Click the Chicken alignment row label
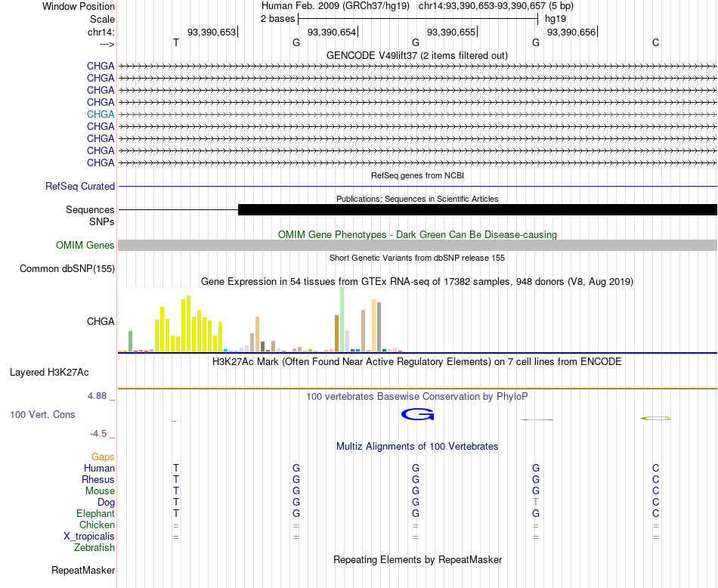The height and width of the screenshot is (588, 718). click(x=97, y=525)
